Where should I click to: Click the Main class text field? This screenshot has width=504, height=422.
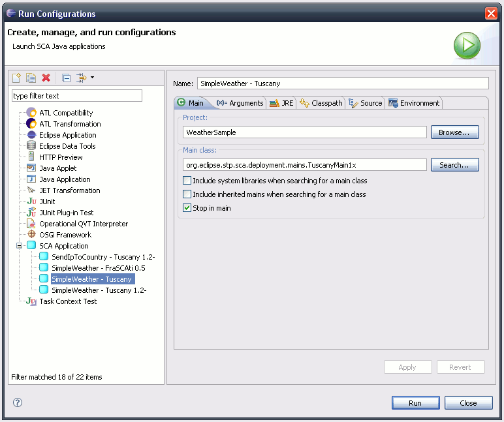coord(305,165)
